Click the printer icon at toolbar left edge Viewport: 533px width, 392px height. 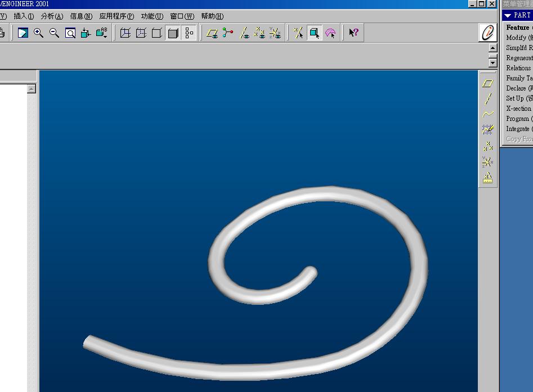[x=2, y=33]
